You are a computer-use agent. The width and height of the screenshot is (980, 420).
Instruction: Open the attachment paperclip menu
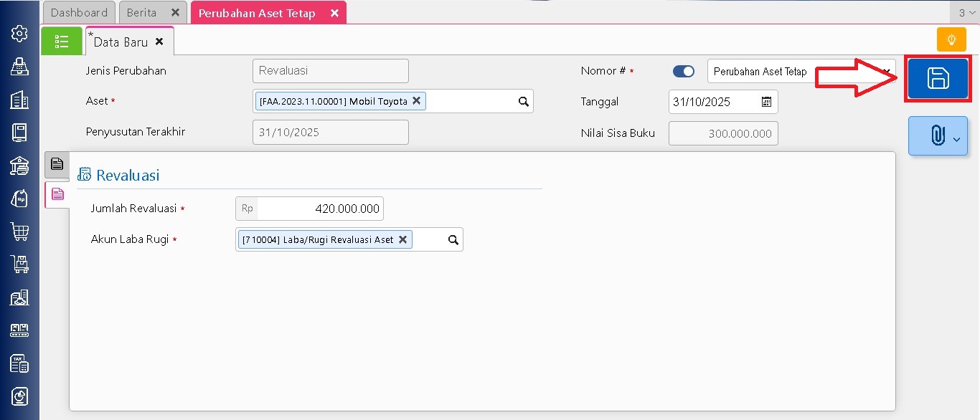click(x=938, y=135)
